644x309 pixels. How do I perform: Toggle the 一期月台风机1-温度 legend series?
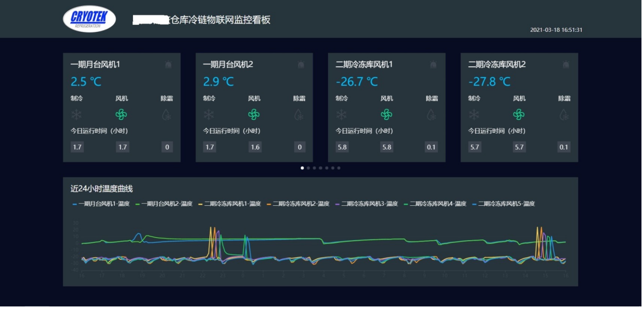[x=101, y=204]
